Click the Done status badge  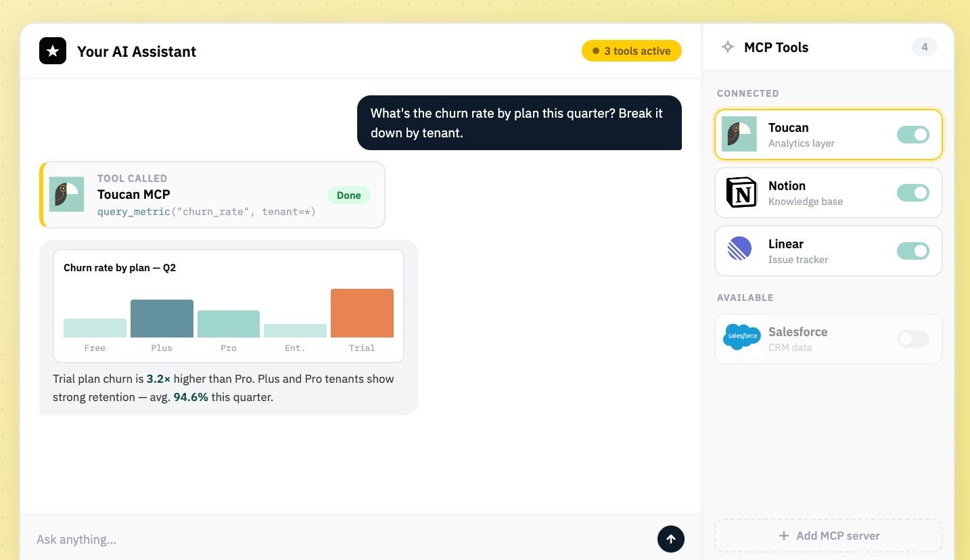(349, 195)
